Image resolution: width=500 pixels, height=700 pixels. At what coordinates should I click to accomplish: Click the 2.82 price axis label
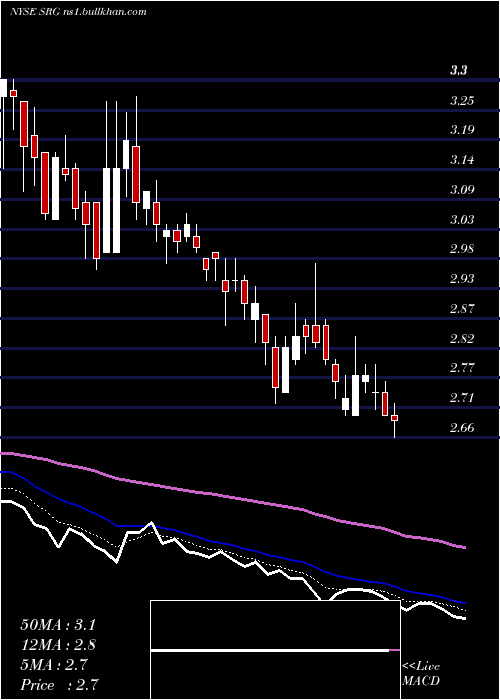tap(462, 338)
